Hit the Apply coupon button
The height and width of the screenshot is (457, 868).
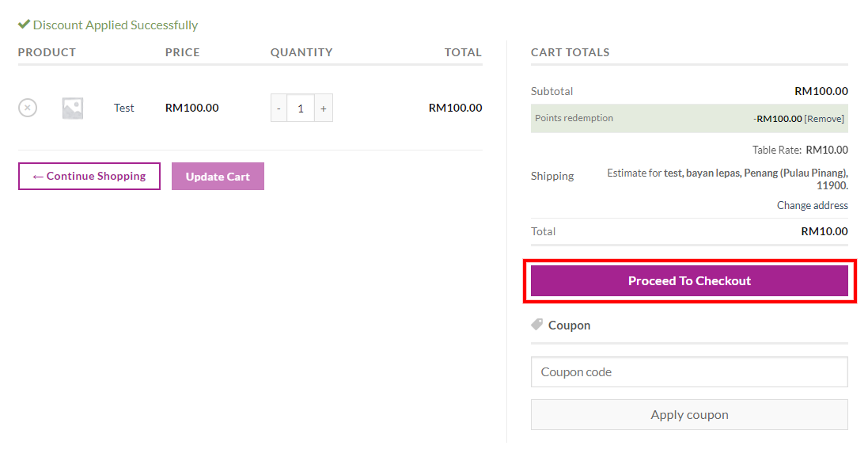pos(689,415)
